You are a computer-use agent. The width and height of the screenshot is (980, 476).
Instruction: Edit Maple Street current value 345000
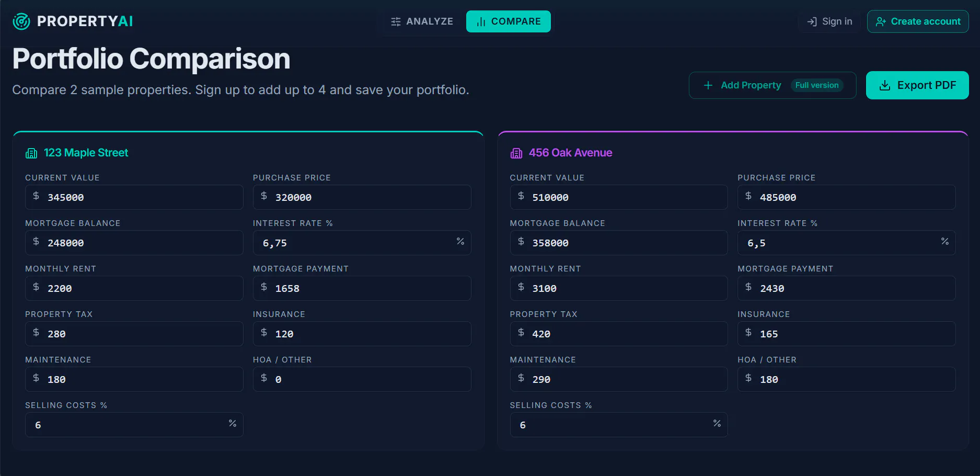[134, 197]
